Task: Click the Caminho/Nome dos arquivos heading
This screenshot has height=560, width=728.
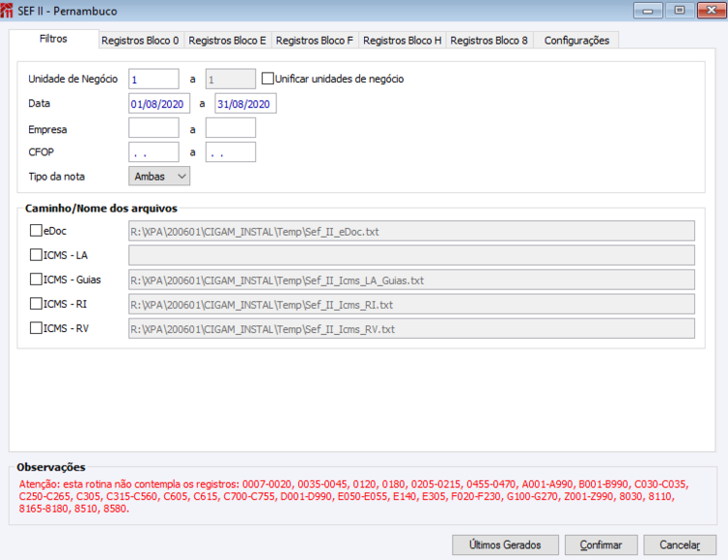Action: pyautogui.click(x=101, y=209)
